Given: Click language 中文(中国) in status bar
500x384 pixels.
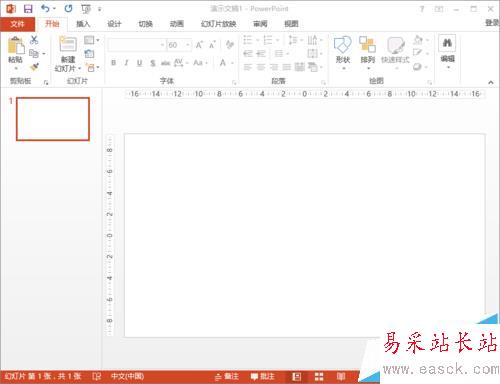Looking at the screenshot, I should 127,377.
